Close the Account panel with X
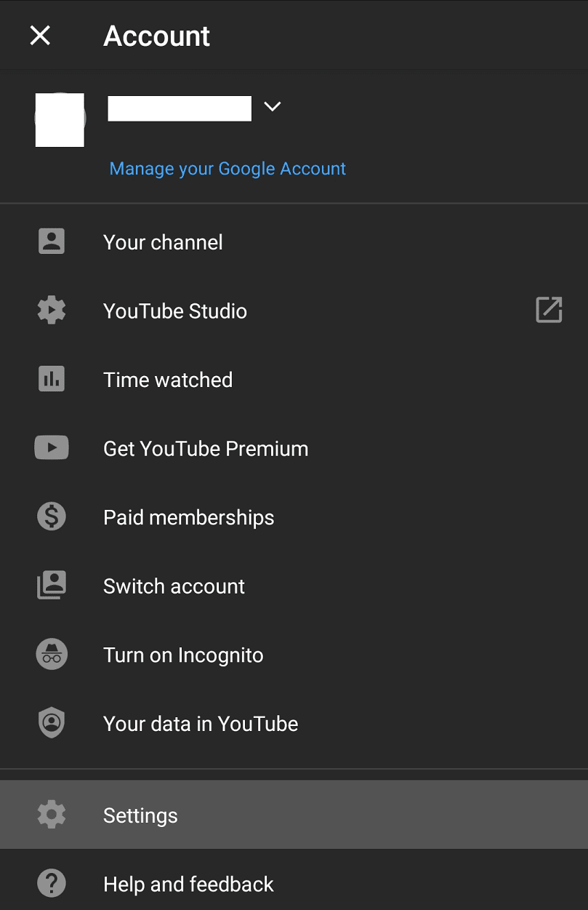The width and height of the screenshot is (588, 910). click(x=40, y=35)
